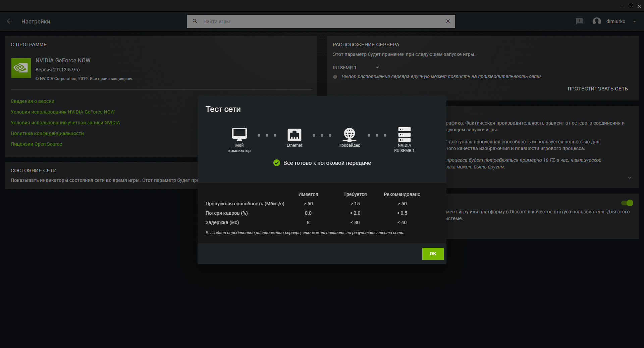Image resolution: width=644 pixels, height=348 pixels.
Task: Toggle the Discord status switch off
Action: point(627,203)
